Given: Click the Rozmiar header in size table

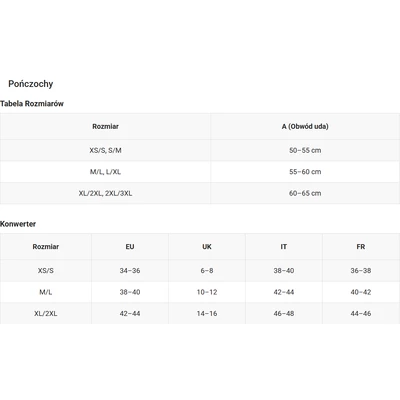Looking at the screenshot, I should [x=105, y=126].
